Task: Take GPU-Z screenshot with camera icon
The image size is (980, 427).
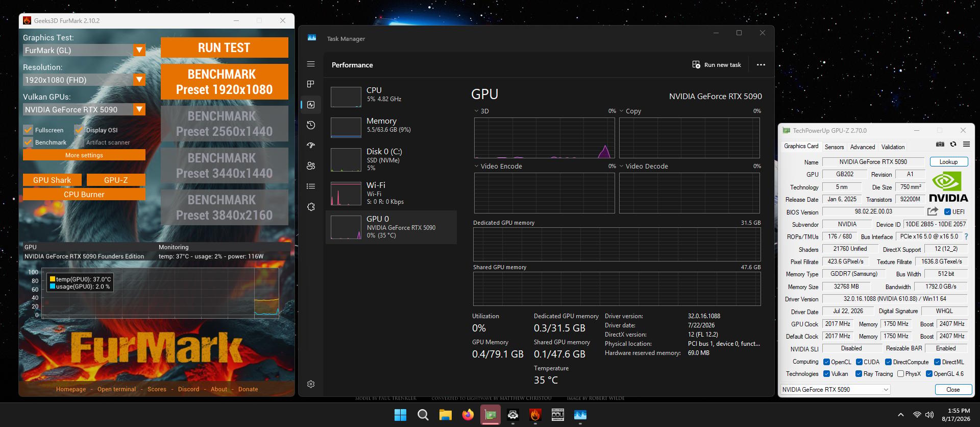Action: point(940,145)
